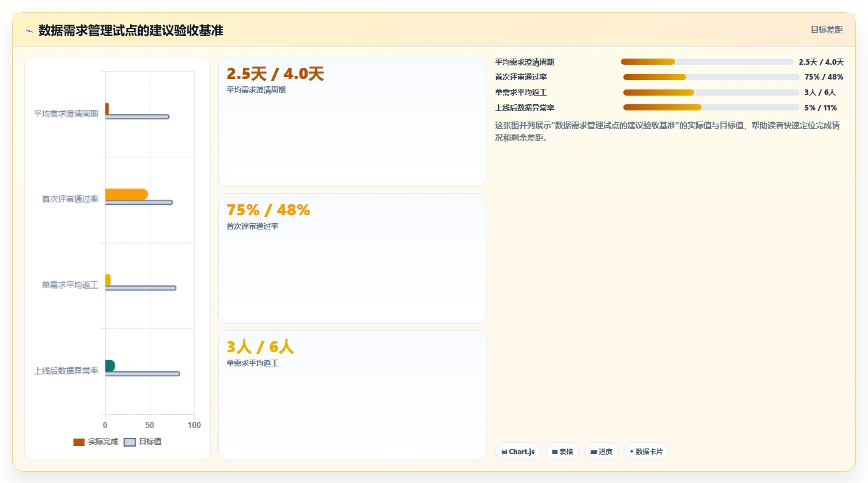Click the 单需求平均返工 progress bar
The width and height of the screenshot is (868, 483).
(711, 93)
